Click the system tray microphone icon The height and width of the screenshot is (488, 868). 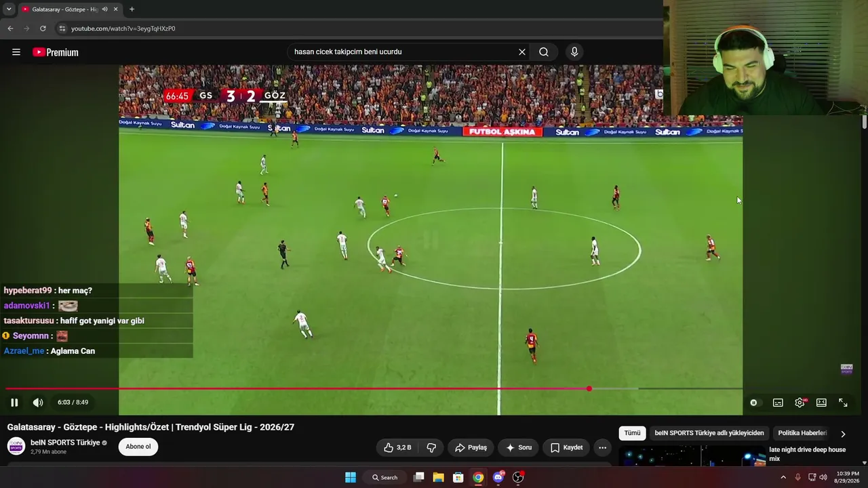pyautogui.click(x=797, y=477)
